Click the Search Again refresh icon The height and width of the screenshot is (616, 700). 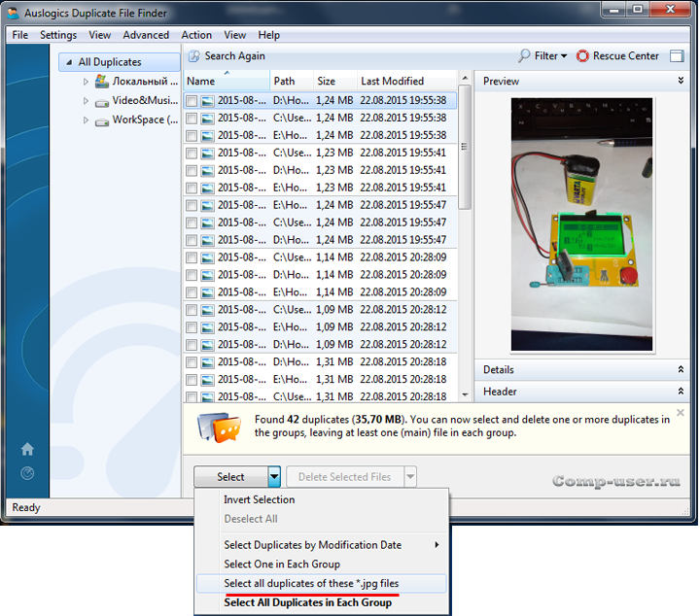(x=194, y=56)
